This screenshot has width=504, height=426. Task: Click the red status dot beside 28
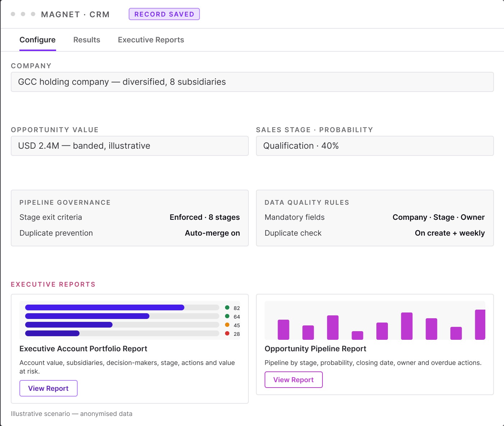[x=227, y=333]
